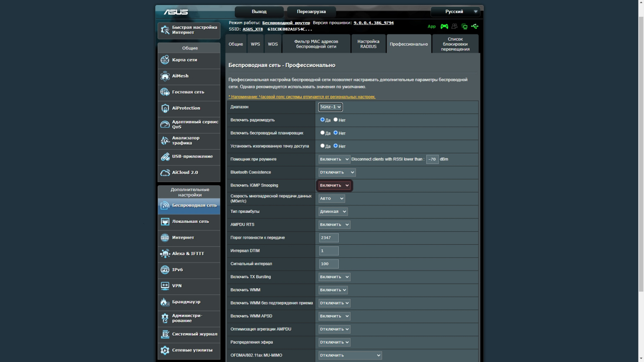Click the ASUS logo
644x362 pixels.
point(176,12)
